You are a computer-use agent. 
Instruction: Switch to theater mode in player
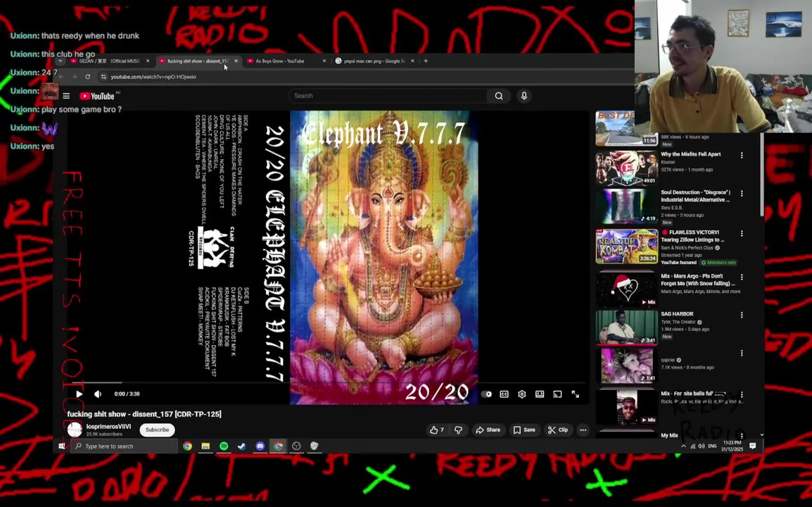pos(540,394)
